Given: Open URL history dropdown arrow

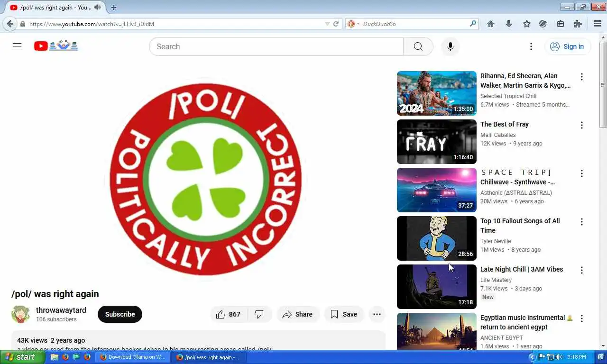Looking at the screenshot, I should [327, 24].
